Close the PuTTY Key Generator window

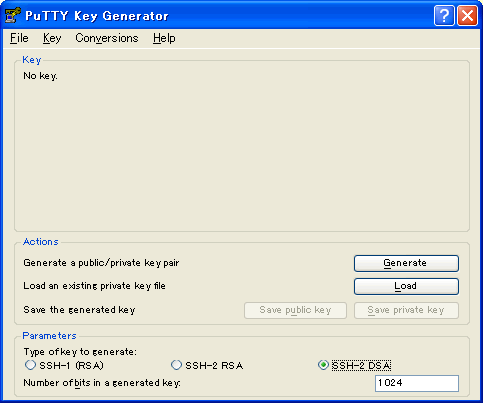click(467, 15)
